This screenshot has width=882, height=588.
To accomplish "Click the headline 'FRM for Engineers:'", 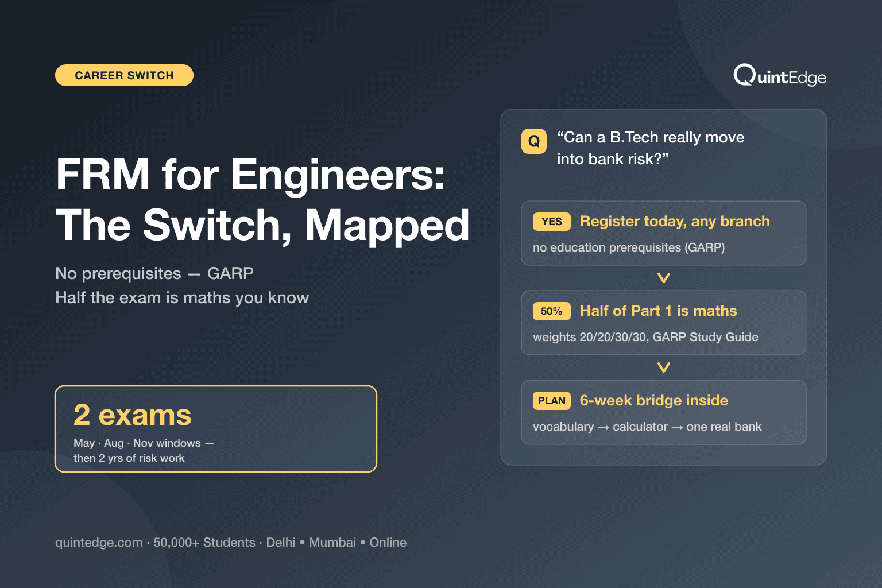I will [x=250, y=175].
